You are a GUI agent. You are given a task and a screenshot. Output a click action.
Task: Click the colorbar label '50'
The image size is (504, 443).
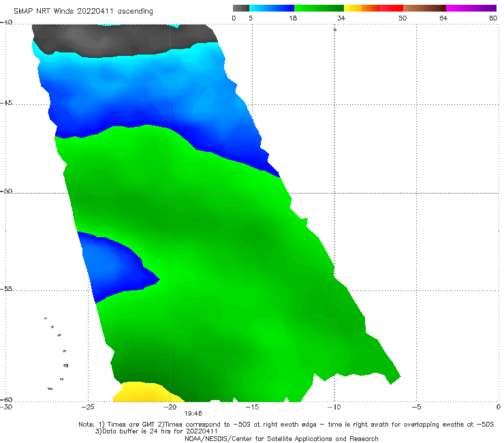pos(403,18)
